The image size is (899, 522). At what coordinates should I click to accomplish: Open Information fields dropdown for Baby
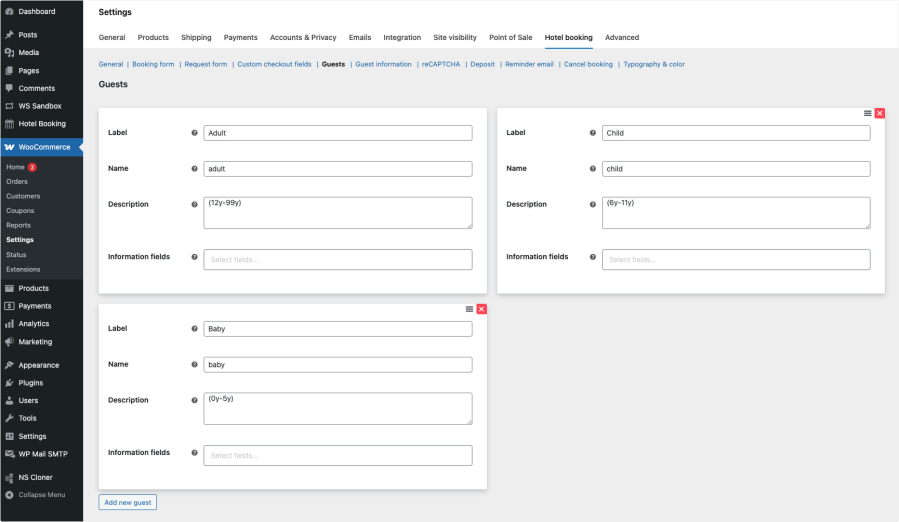[337, 456]
